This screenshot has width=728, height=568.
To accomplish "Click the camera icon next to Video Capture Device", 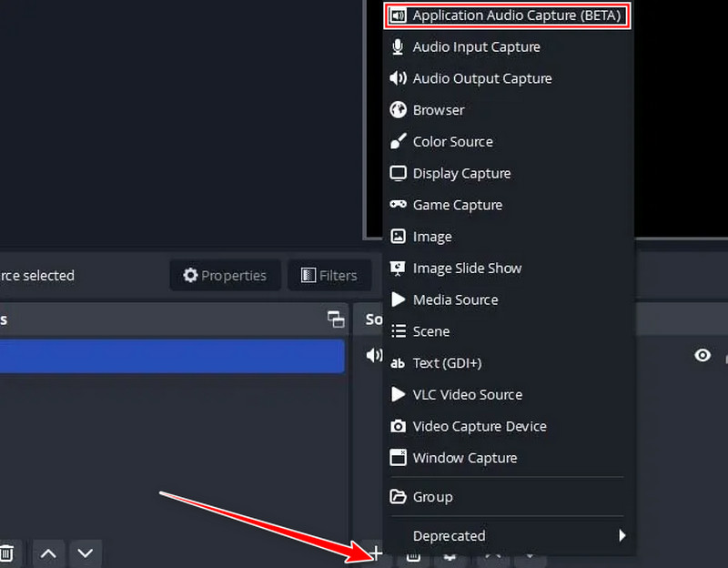I will coord(398,426).
